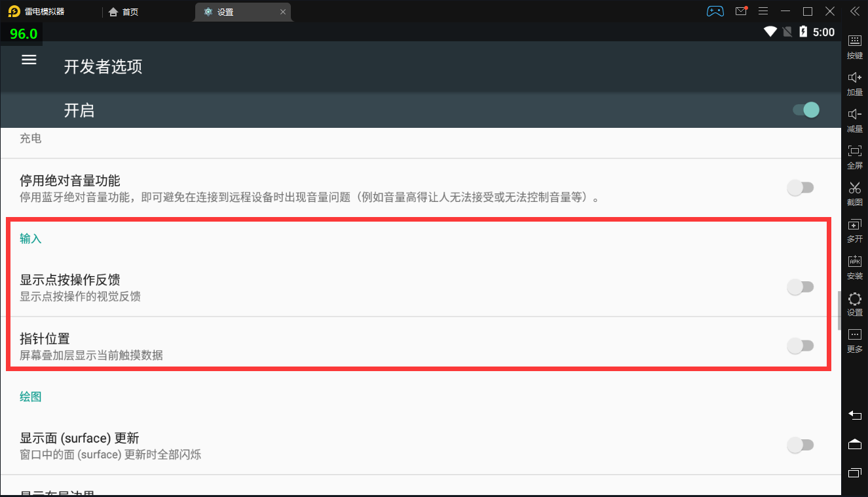
Task: Enable 显示点按操作反馈 switch
Action: (x=800, y=287)
